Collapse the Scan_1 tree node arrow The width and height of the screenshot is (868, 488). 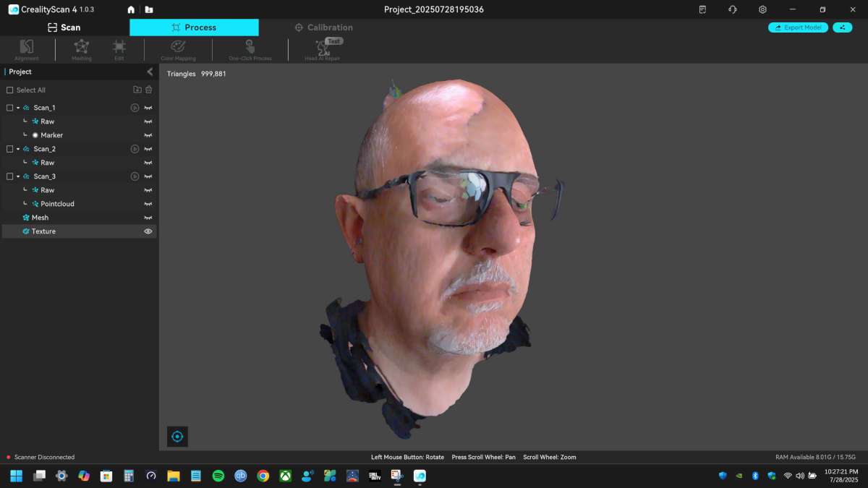pyautogui.click(x=18, y=108)
